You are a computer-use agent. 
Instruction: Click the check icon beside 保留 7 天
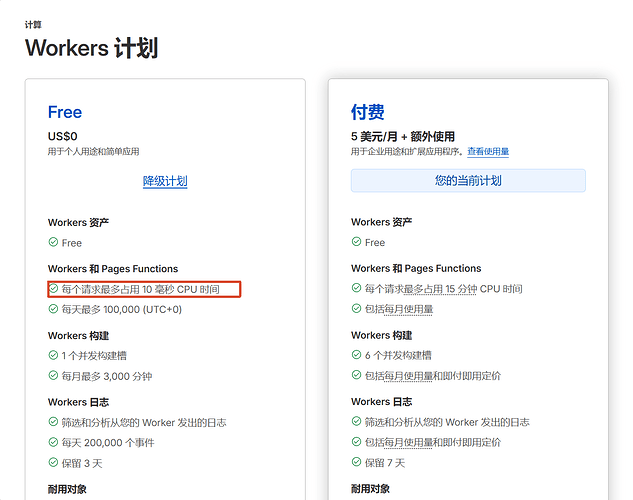(356, 462)
